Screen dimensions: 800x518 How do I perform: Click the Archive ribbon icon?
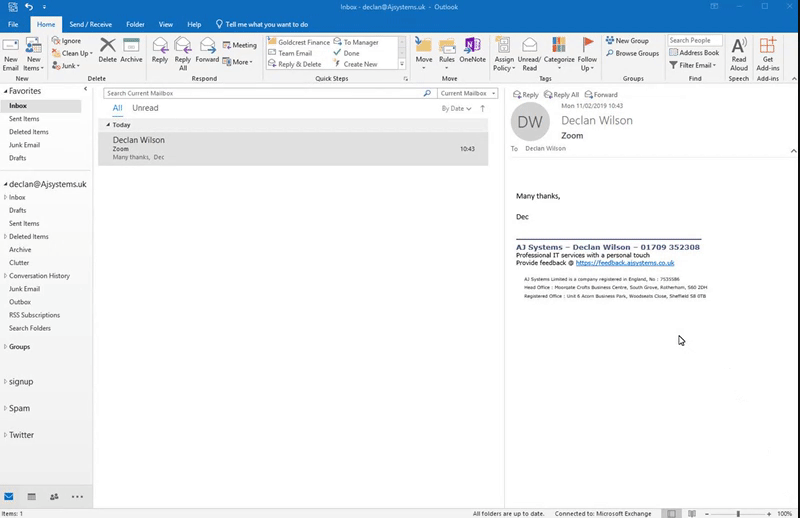pyautogui.click(x=131, y=50)
